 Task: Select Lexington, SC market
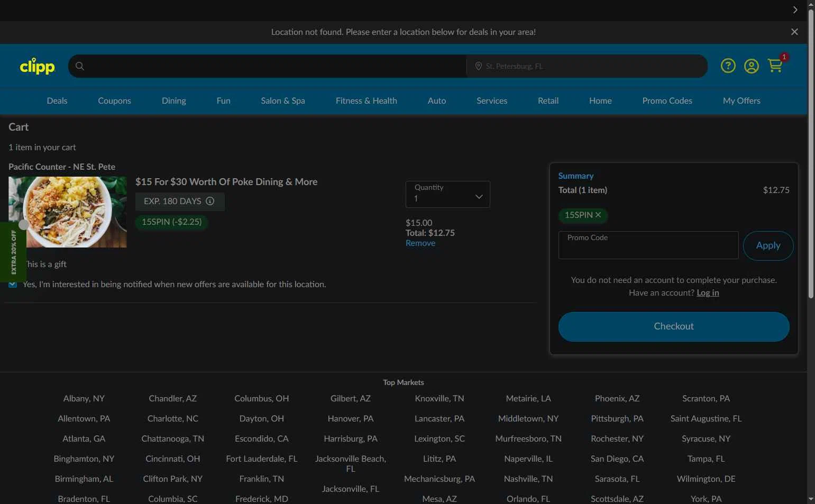439,439
